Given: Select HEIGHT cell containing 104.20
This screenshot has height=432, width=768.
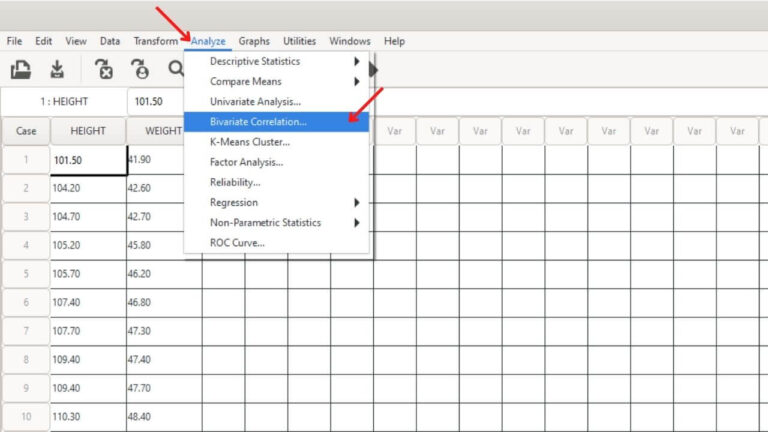Looking at the screenshot, I should [x=88, y=188].
